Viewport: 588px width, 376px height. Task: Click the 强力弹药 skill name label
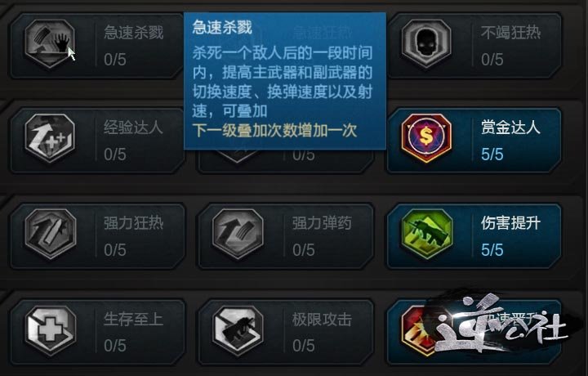[x=322, y=223]
